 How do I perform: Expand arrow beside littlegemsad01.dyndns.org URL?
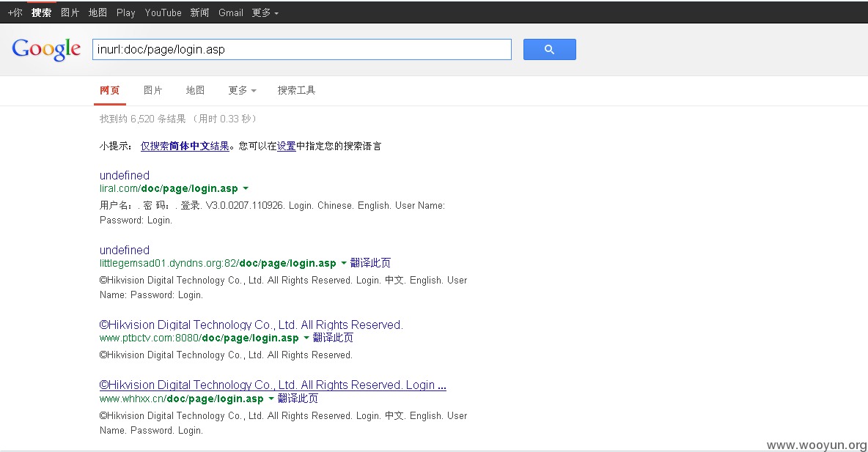click(x=344, y=263)
